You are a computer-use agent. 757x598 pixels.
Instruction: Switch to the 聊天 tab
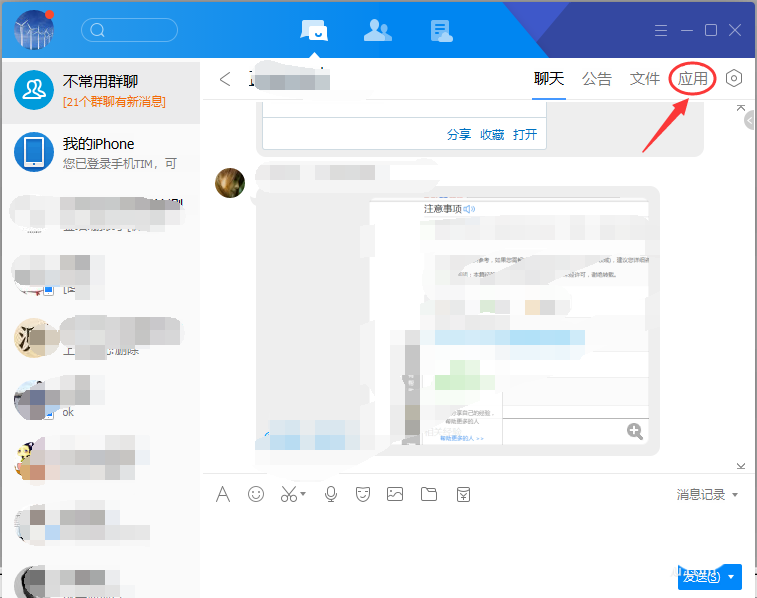(549, 79)
